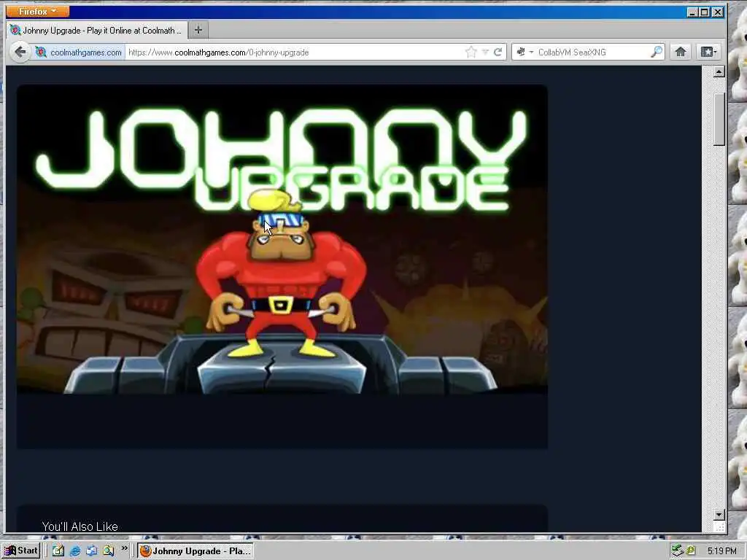This screenshot has height=560, width=747.
Task: Click the coolmathgames.com site identity badge
Action: [x=80, y=52]
